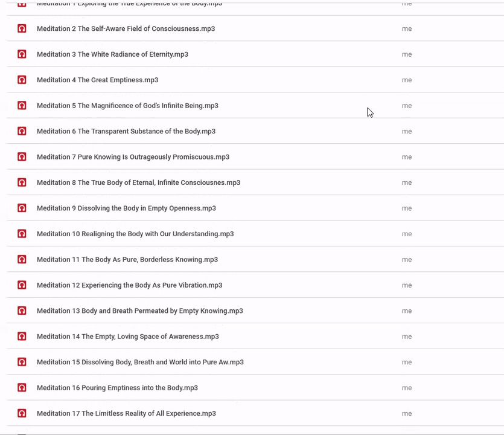Click audio icon for Meditation 10 file
The height and width of the screenshot is (435, 504).
pyautogui.click(x=22, y=234)
